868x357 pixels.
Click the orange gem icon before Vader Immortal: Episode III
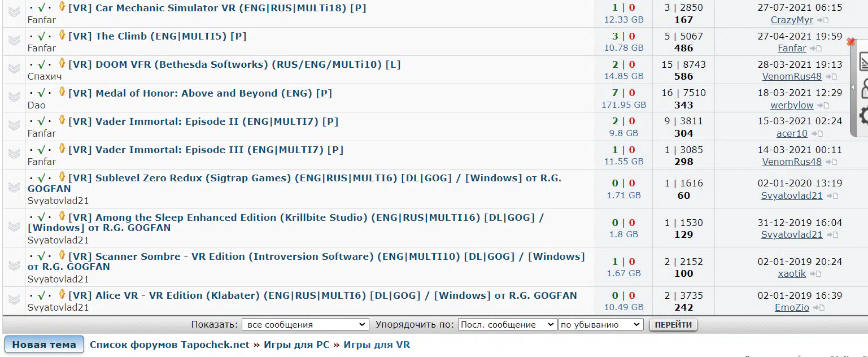[62, 149]
